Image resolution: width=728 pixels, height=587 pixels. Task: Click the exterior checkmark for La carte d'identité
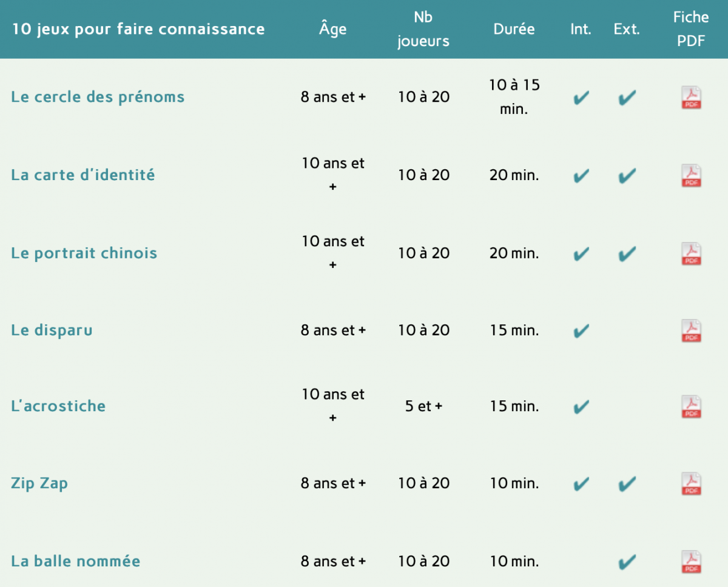(x=627, y=176)
